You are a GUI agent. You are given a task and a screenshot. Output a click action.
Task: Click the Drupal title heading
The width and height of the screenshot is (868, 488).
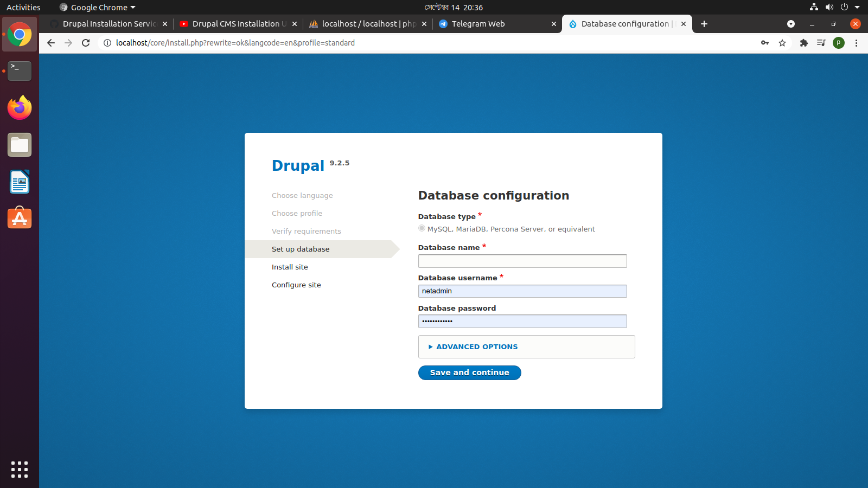click(x=298, y=165)
